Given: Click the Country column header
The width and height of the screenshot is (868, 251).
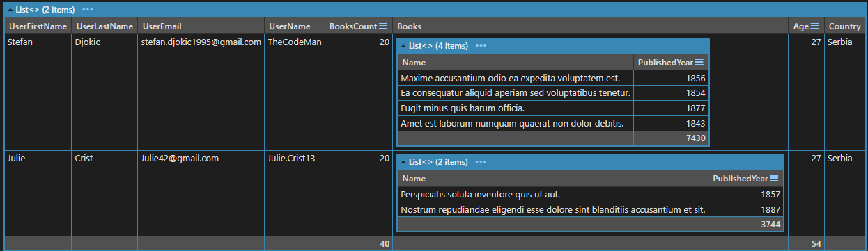Looking at the screenshot, I should coord(844,26).
